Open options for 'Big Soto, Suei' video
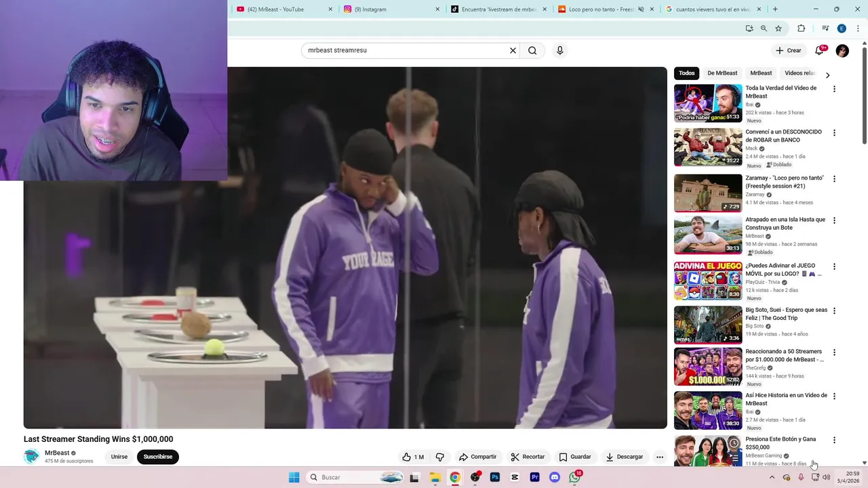Screen dimensions: 868x488 [834, 310]
